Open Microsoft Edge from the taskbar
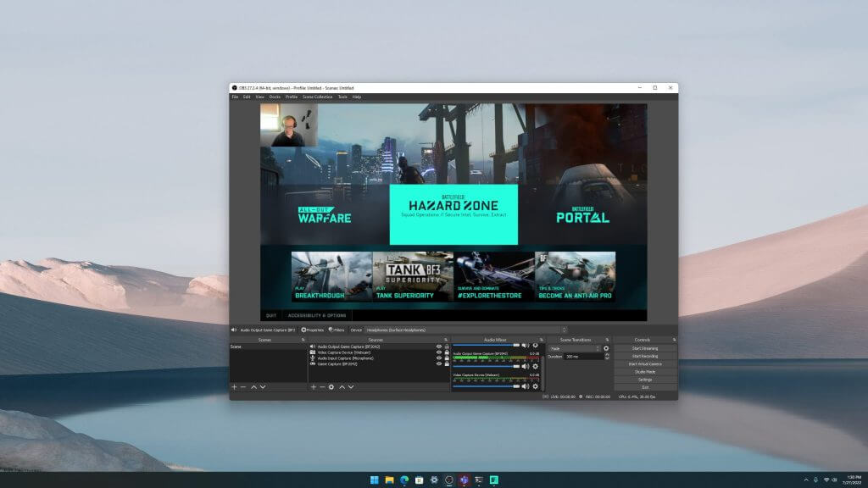Image resolution: width=868 pixels, height=488 pixels. [404, 480]
